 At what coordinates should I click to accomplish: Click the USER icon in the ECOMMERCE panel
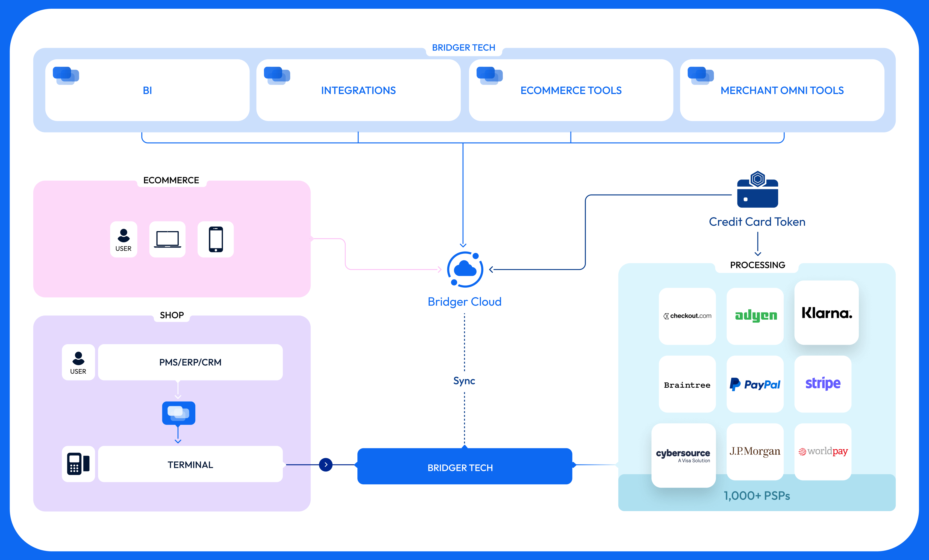pyautogui.click(x=124, y=239)
